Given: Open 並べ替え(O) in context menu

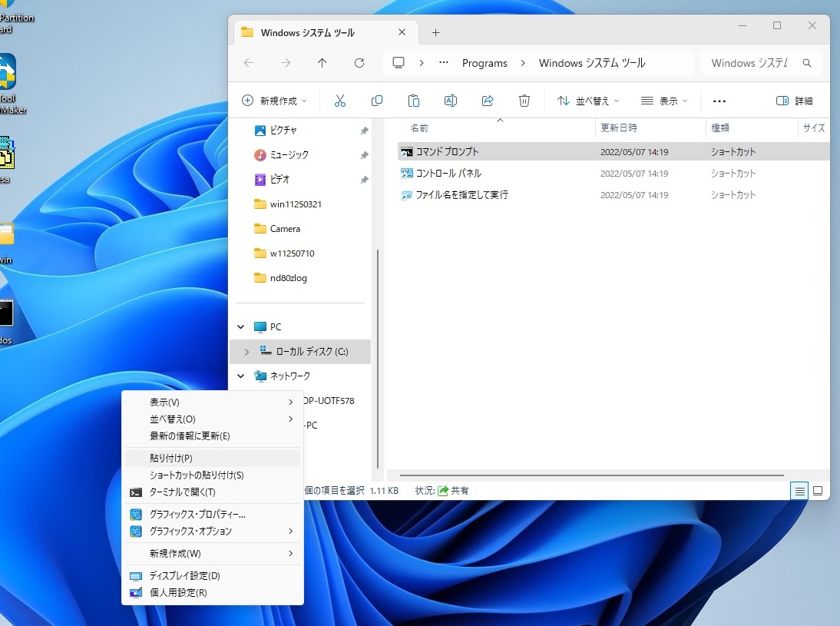Looking at the screenshot, I should click(x=213, y=419).
